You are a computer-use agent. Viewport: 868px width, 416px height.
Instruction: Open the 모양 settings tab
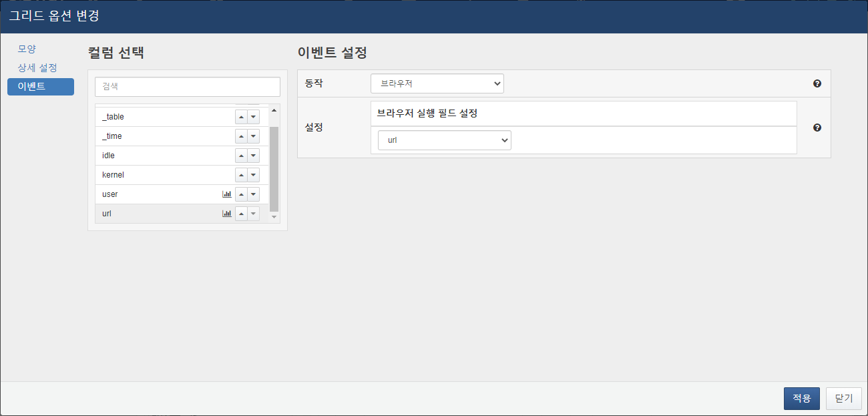click(27, 49)
